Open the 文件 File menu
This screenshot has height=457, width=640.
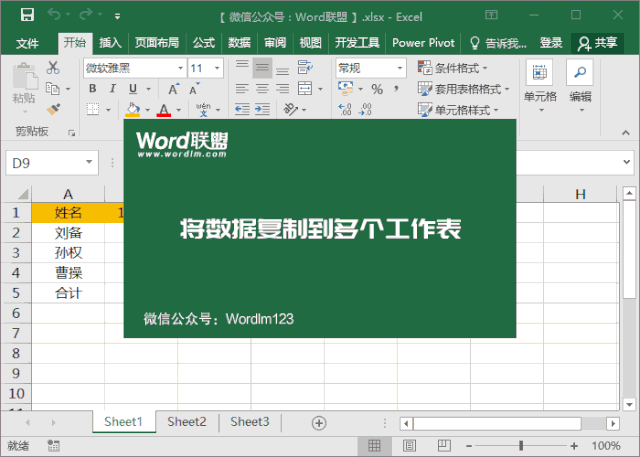pyautogui.click(x=27, y=43)
